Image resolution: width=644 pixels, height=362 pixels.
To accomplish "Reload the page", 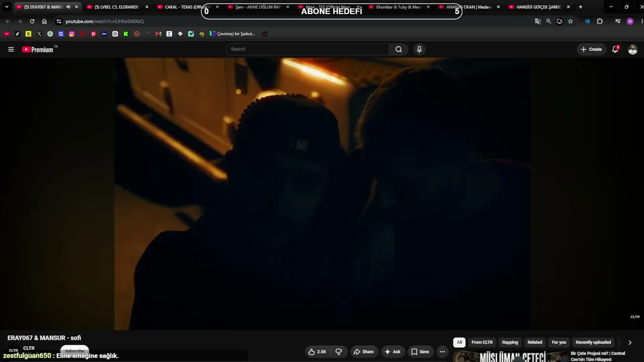I will (32, 21).
